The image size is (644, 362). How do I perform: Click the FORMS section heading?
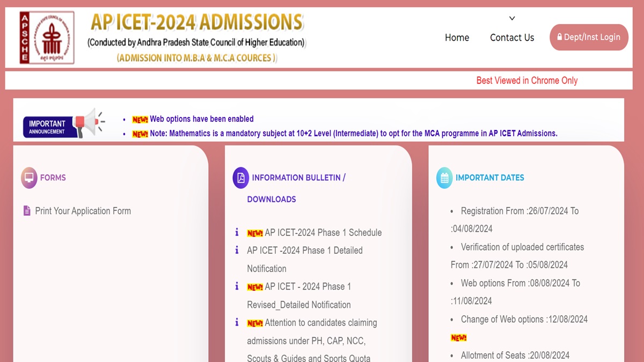pos(53,178)
